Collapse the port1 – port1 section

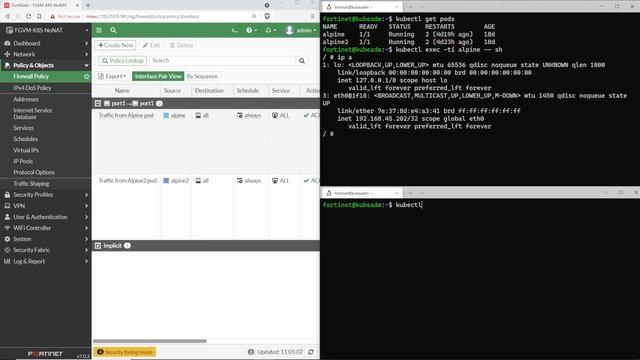[x=98, y=104]
